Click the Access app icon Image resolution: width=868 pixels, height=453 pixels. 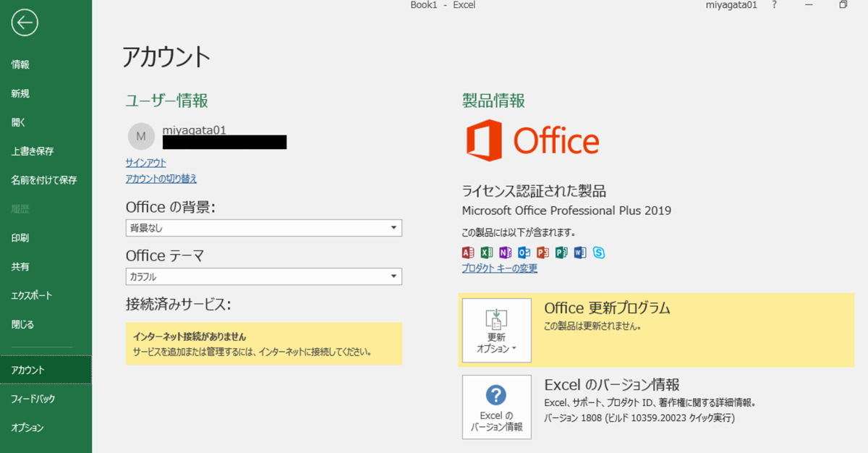click(467, 253)
